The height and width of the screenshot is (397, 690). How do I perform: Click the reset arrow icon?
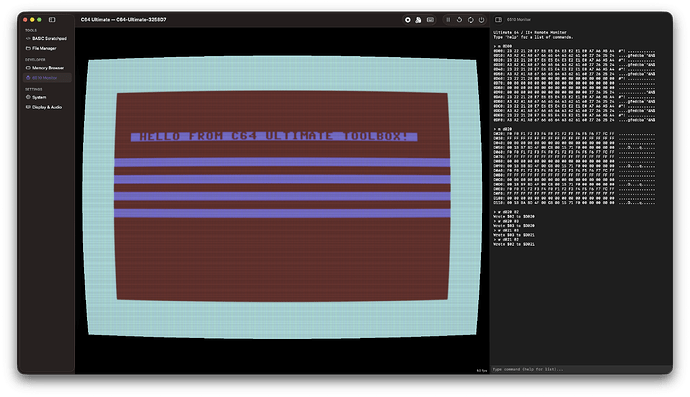click(459, 20)
